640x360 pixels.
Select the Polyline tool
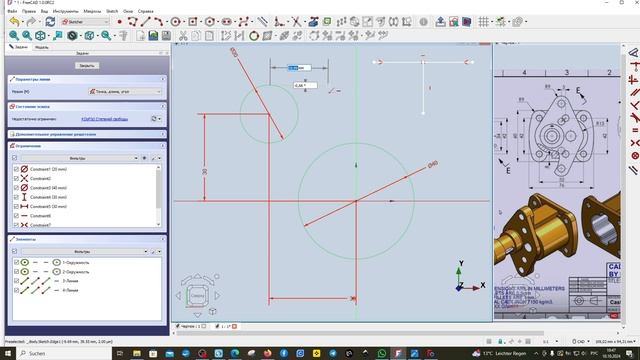[x=132, y=22]
